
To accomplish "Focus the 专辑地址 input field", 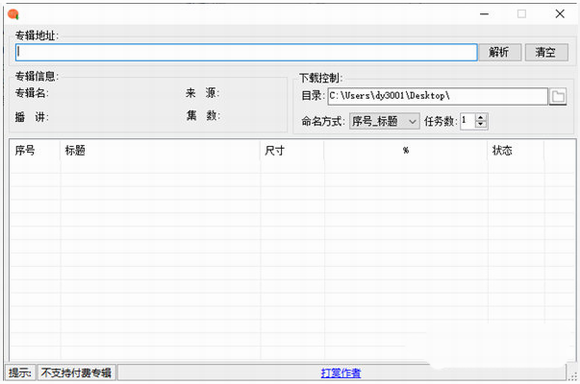I will tap(246, 52).
